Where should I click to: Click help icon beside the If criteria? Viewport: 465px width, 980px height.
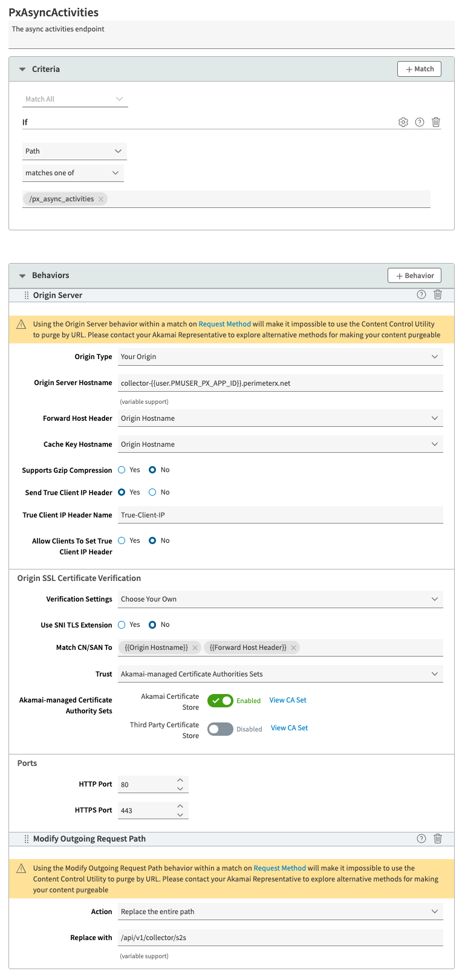420,122
